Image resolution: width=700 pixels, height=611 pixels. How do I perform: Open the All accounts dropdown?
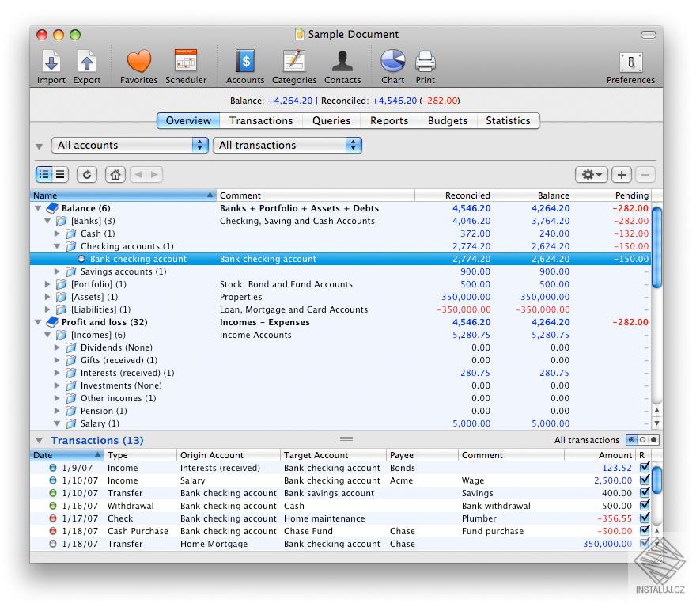tap(131, 146)
